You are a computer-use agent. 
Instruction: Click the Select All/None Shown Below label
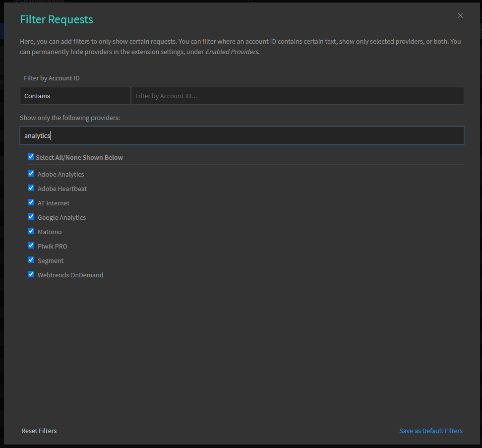tap(79, 157)
